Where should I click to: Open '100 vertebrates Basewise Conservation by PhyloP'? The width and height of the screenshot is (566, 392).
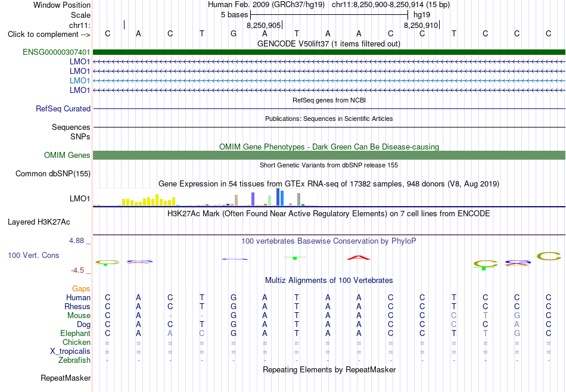[329, 241]
